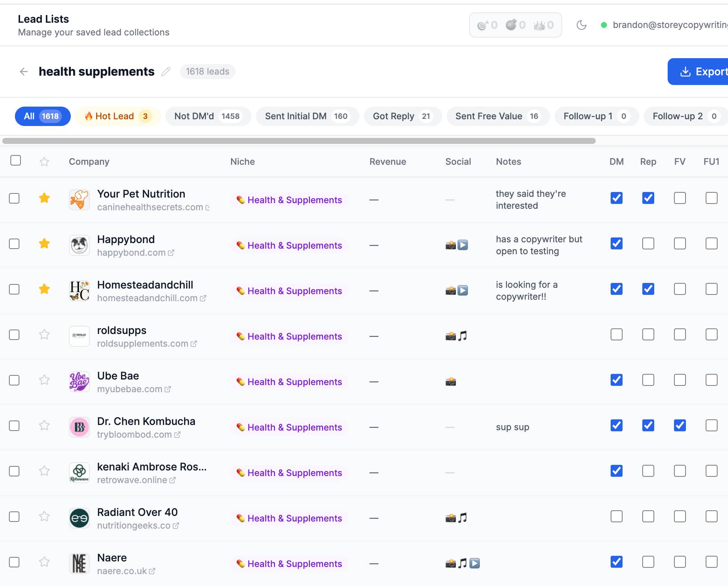728x586 pixels.
Task: Open Ube Bae Instagram camera icon
Action: click(451, 381)
